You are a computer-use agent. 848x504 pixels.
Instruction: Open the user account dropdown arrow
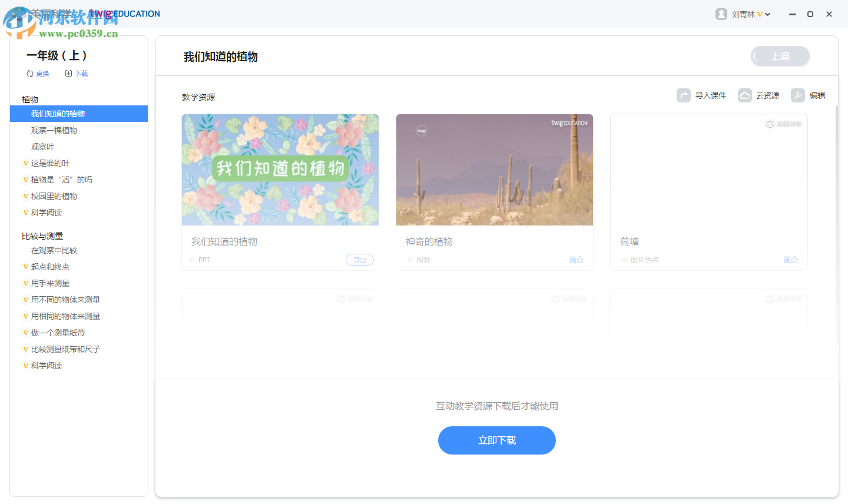point(767,14)
